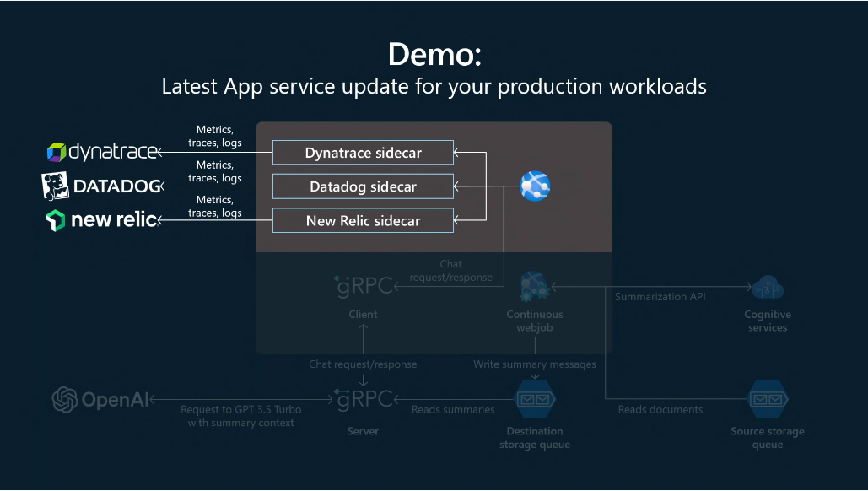The height and width of the screenshot is (491, 868).
Task: Click the 'Reads documents' label
Action: 660,410
